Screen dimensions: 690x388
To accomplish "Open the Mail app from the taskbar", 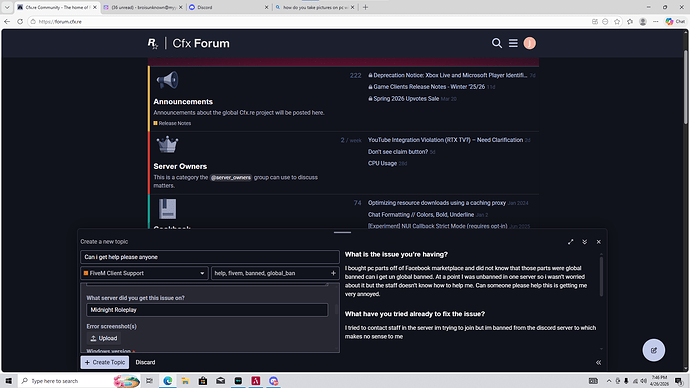I will pos(220,381).
